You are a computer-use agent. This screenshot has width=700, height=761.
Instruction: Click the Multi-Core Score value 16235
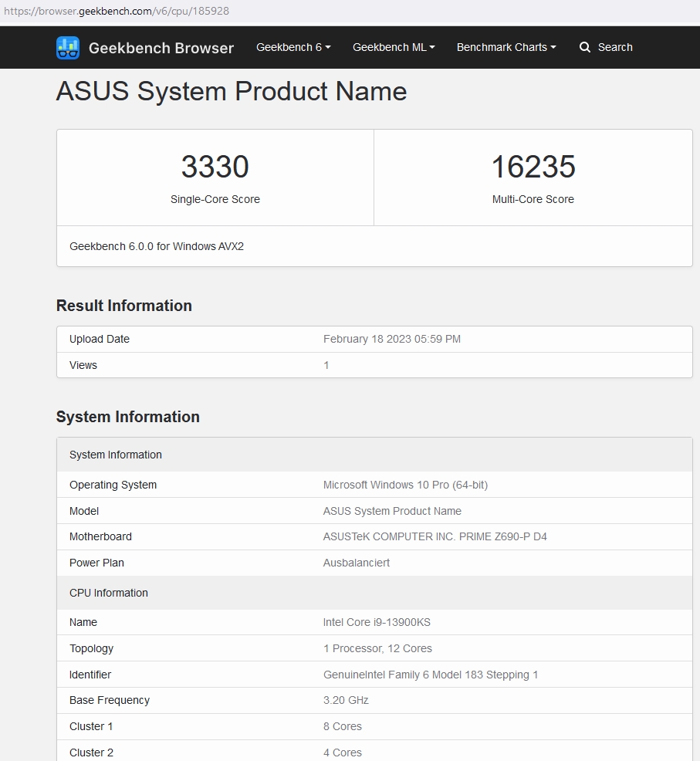533,167
